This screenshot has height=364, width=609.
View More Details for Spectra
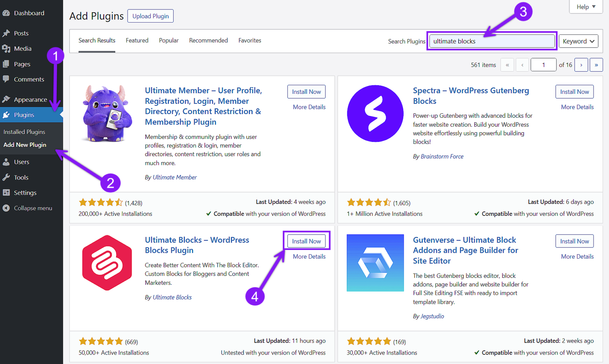point(577,107)
